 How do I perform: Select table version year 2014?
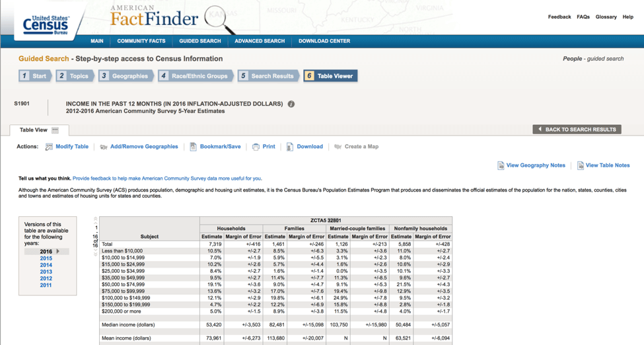[x=46, y=265]
